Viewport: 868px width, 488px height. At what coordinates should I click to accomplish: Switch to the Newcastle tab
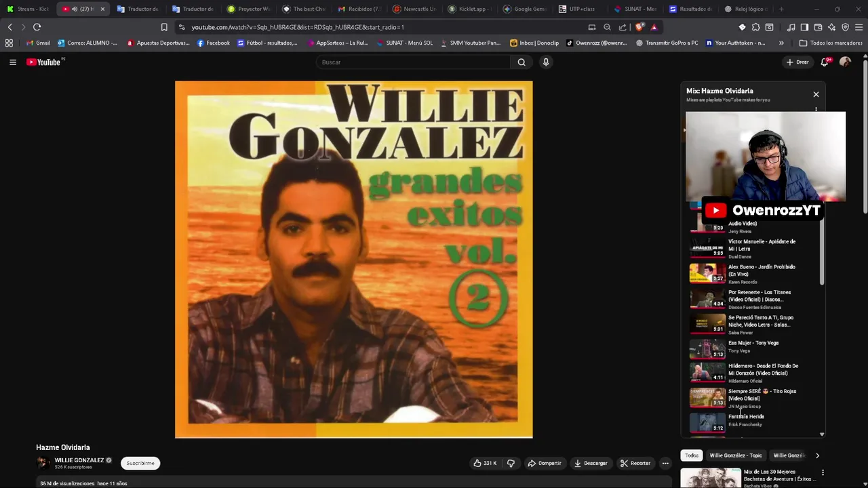(x=414, y=9)
